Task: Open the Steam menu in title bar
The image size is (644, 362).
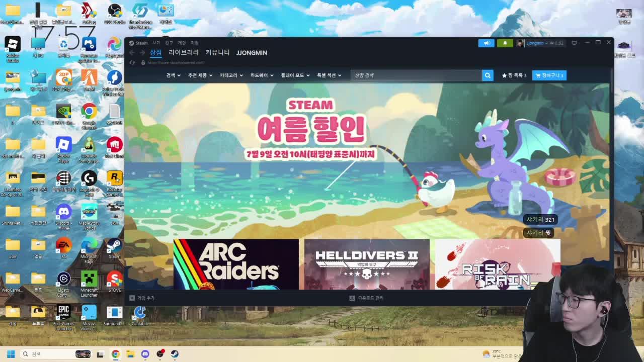Action: 138,43
